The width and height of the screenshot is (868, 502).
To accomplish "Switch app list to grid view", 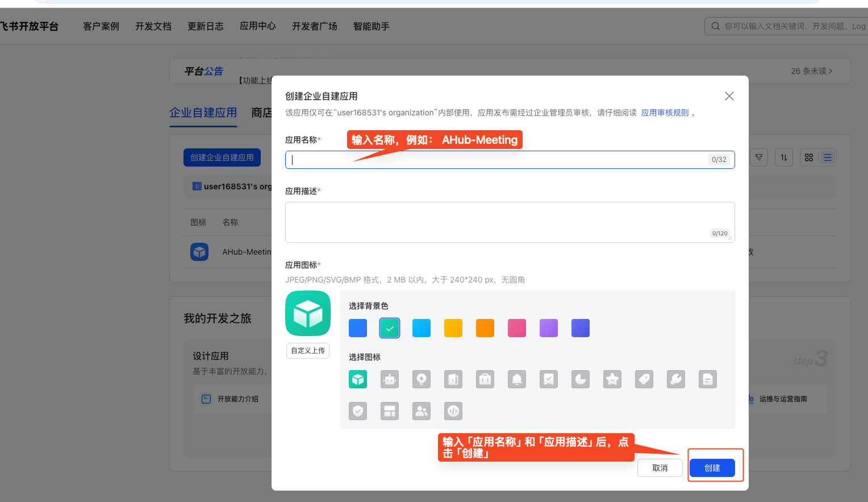I will (809, 157).
